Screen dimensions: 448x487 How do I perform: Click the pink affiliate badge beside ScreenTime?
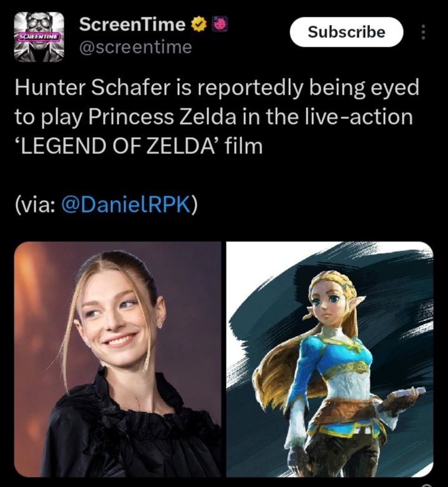(220, 24)
